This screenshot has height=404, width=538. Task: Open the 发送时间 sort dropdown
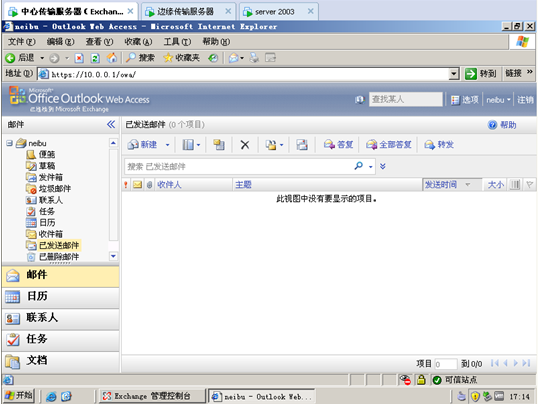point(452,185)
